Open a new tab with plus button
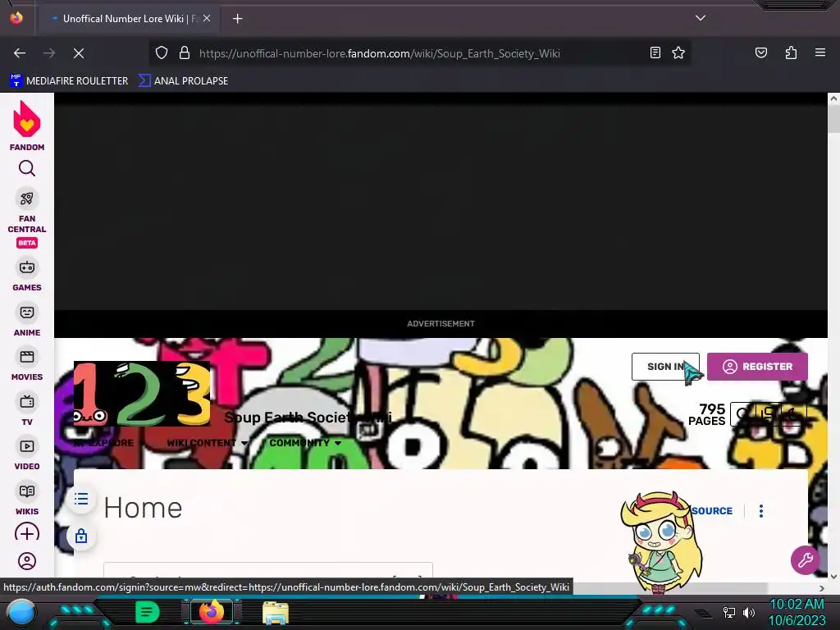This screenshot has height=630, width=840. [x=237, y=19]
